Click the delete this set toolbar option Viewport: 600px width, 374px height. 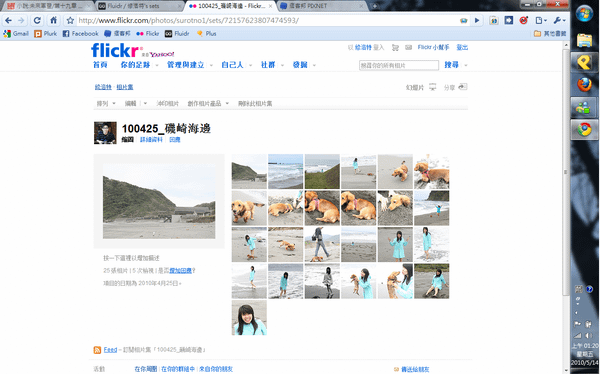point(255,103)
